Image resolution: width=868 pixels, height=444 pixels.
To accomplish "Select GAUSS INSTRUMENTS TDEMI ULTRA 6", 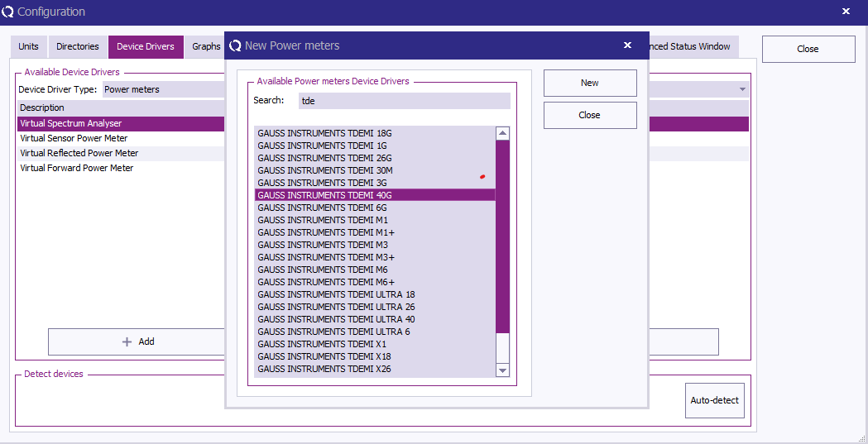I will 375,332.
